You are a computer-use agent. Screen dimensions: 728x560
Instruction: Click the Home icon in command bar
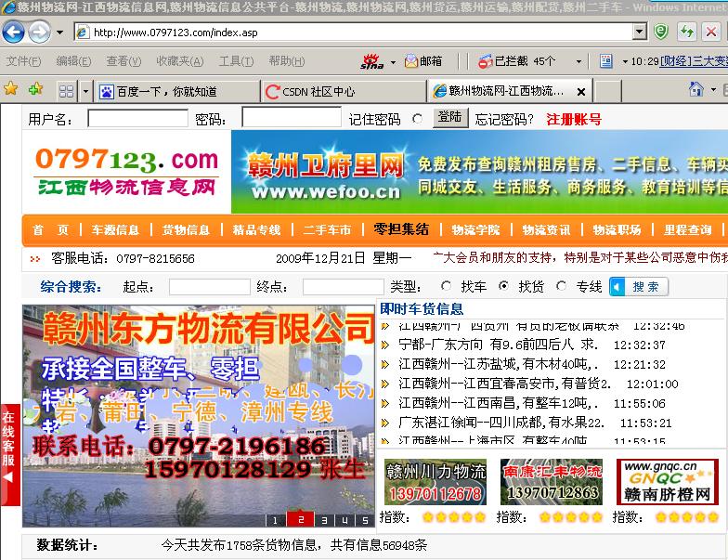tap(695, 89)
